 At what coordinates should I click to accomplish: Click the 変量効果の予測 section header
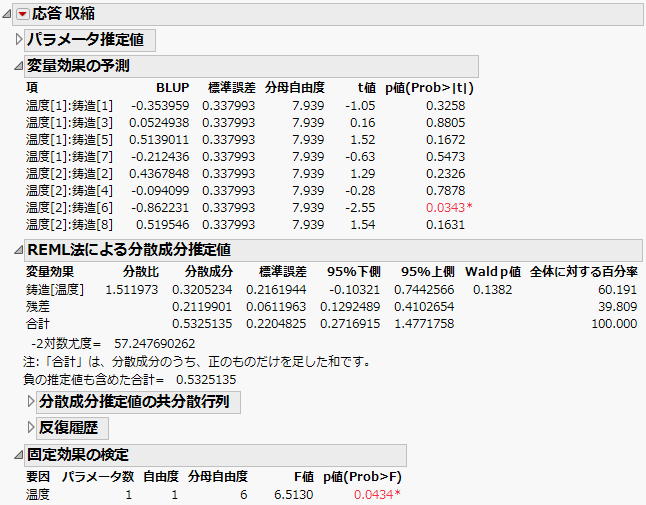251,66
